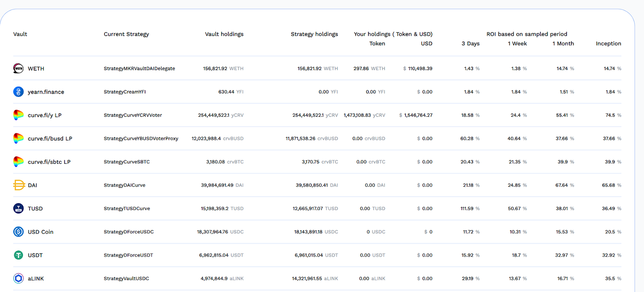Open the curve.fi/y LP vault name
The width and height of the screenshot is (644, 292).
(45, 115)
